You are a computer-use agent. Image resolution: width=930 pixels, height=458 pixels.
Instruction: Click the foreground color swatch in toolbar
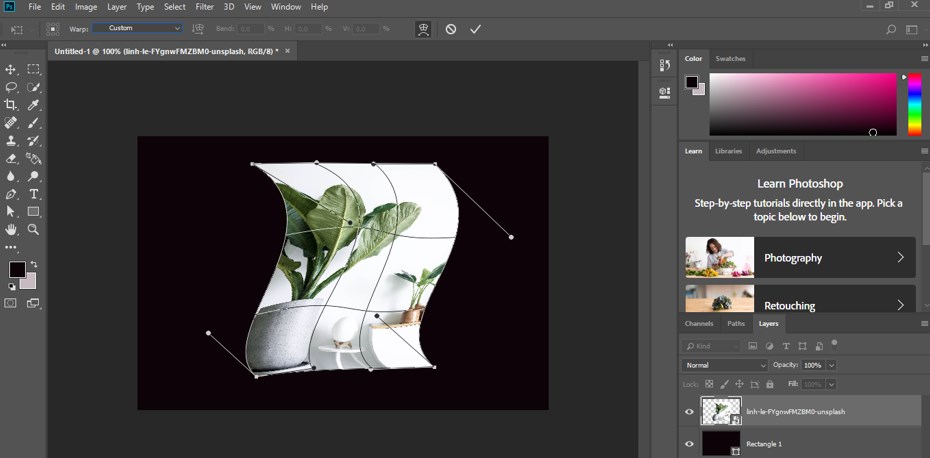tap(17, 270)
